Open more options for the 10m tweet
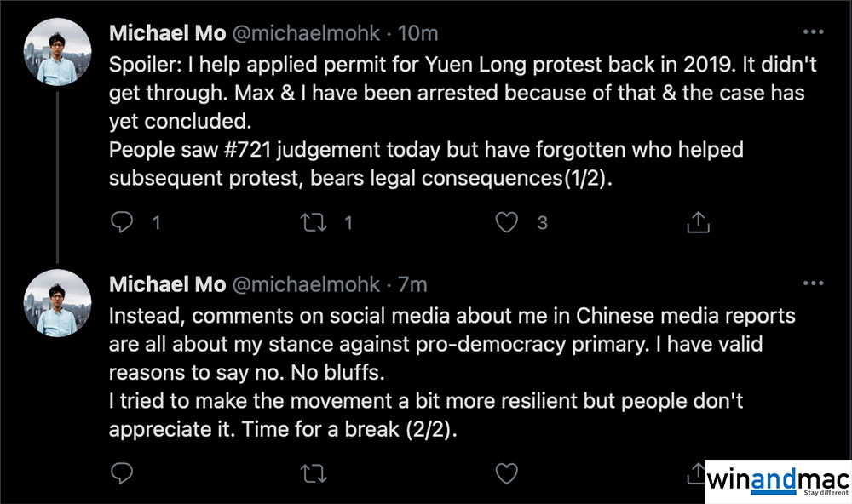 814,33
